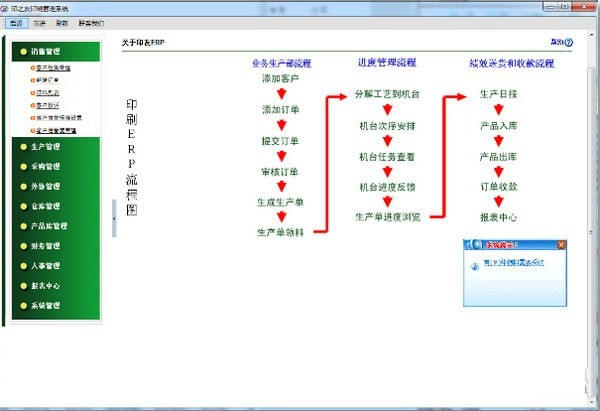Maximize the application window
This screenshot has width=600, height=411.
[565, 7]
